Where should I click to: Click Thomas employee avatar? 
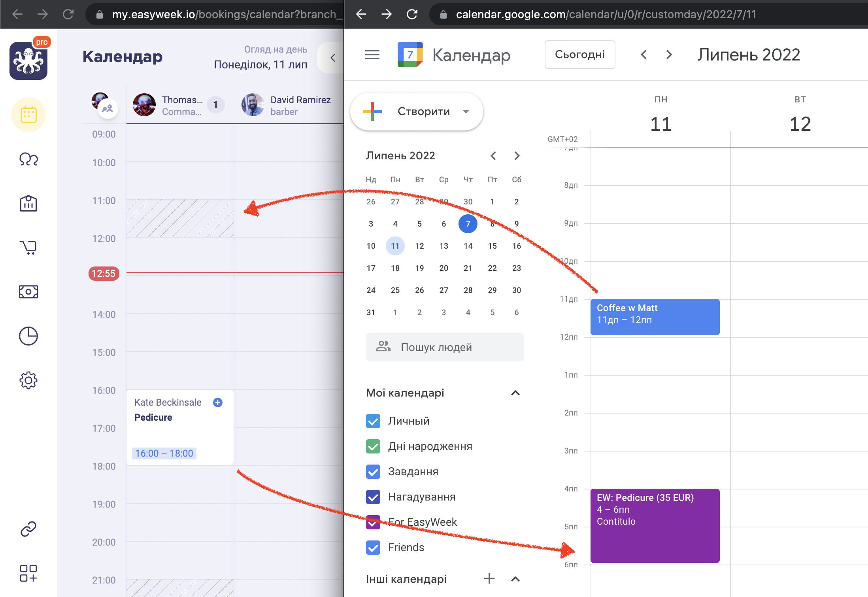pyautogui.click(x=144, y=105)
